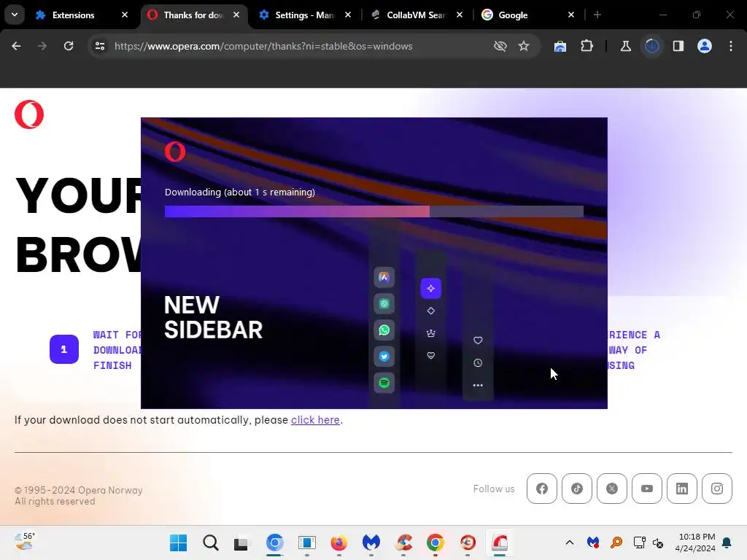Image resolution: width=747 pixels, height=560 pixels.
Task: Open Chrome Labs flask icon
Action: point(625,46)
